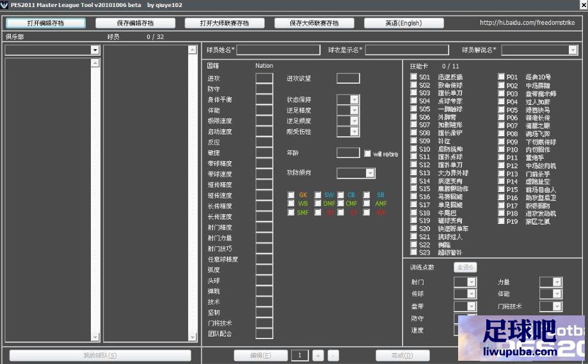Enable skill card P19 checkbox

501,221
